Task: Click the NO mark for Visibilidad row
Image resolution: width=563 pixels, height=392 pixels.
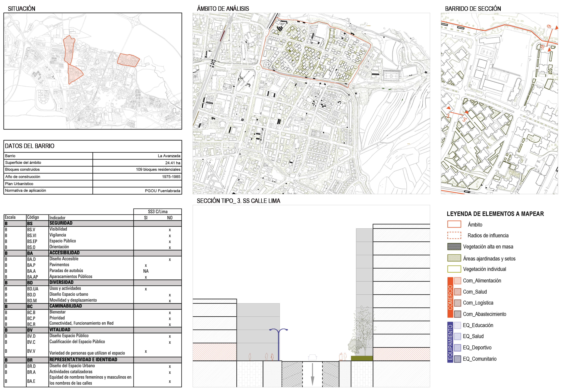Action: pyautogui.click(x=170, y=230)
